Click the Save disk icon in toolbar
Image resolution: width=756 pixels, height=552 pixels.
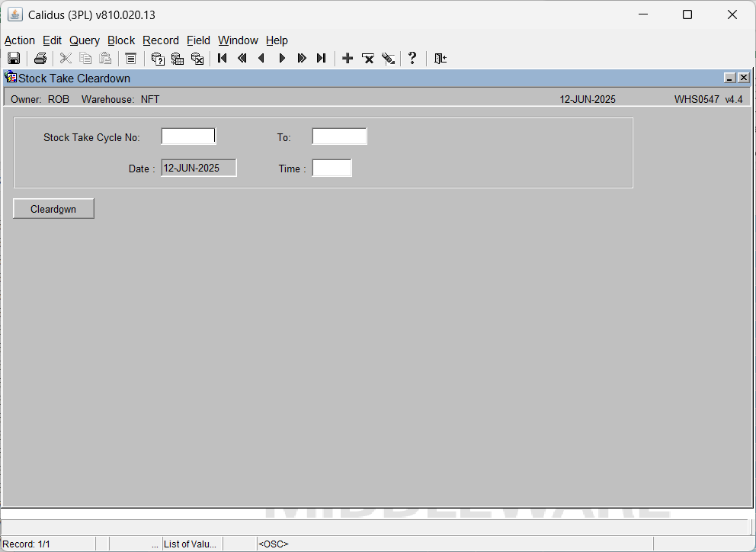14,59
